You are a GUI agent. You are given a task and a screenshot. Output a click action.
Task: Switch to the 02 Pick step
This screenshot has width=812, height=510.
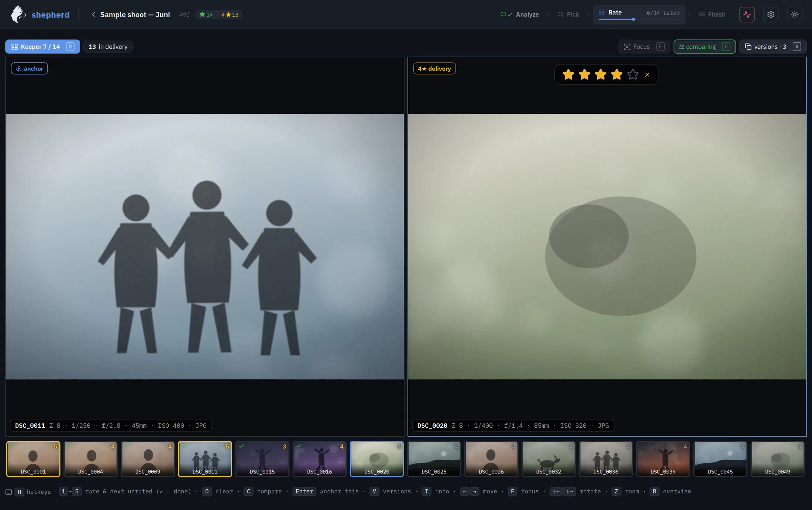568,14
